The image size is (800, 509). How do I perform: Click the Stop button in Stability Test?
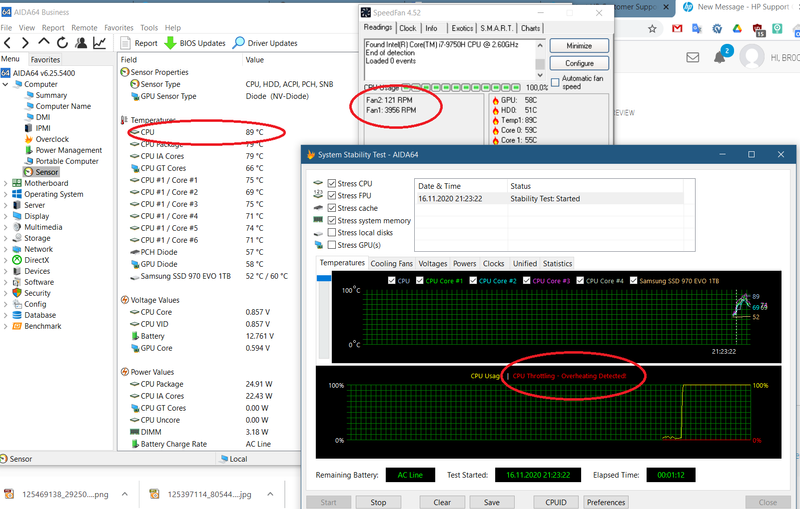[378, 502]
